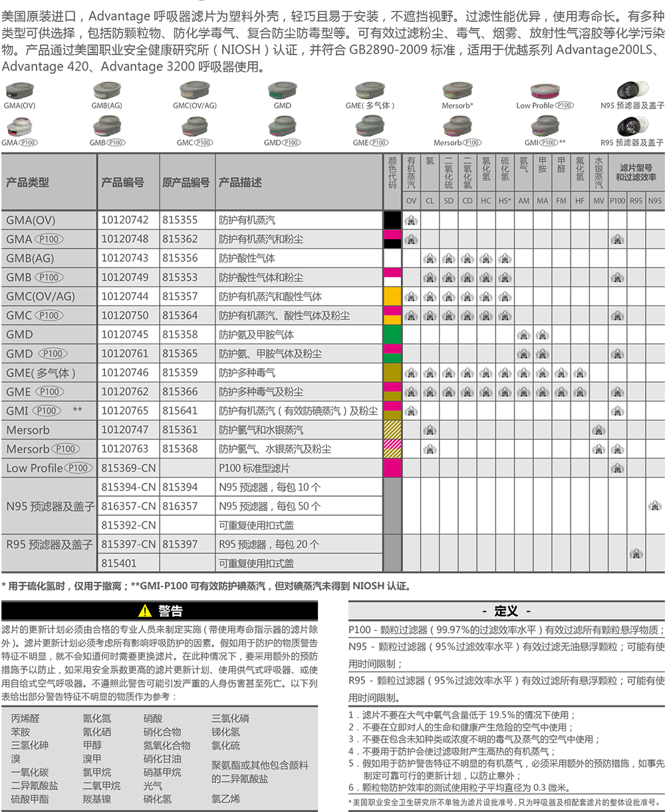Click the yellow warning triangle icon
Screen dimensions: 665x812
145,611
